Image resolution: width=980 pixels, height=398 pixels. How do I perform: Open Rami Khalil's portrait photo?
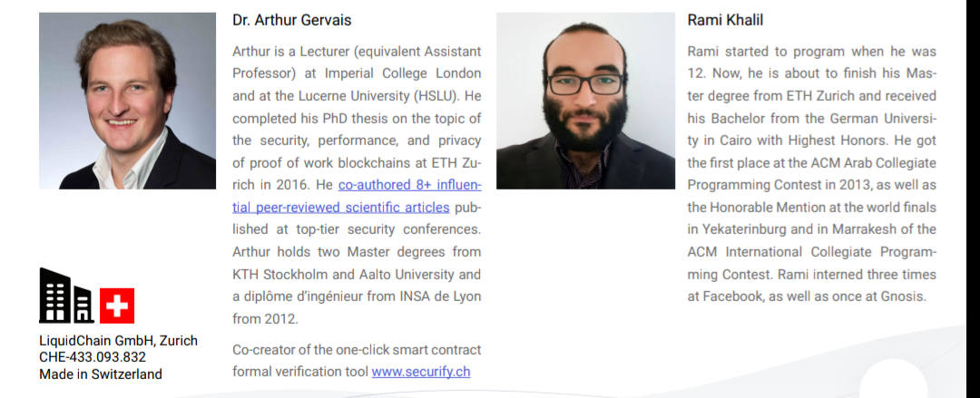coord(585,101)
